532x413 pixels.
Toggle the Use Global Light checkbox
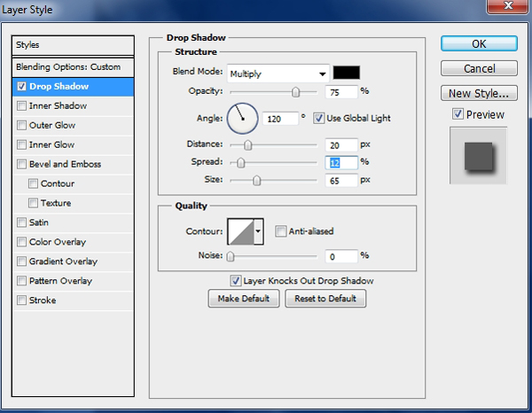(319, 118)
